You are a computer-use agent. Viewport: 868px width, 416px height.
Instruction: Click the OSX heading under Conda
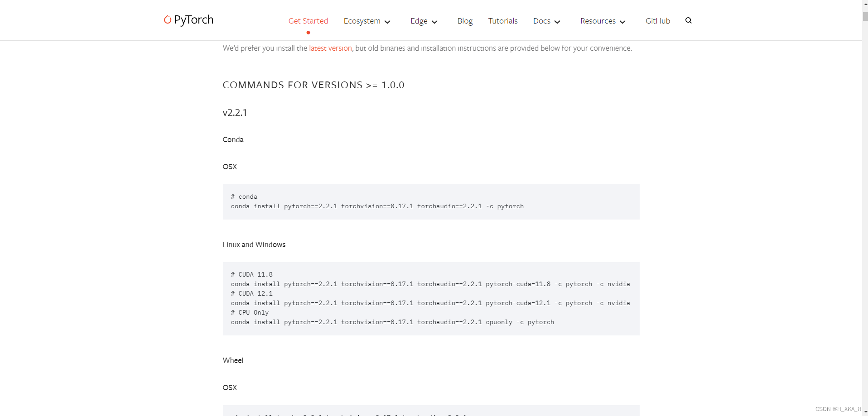click(x=230, y=167)
